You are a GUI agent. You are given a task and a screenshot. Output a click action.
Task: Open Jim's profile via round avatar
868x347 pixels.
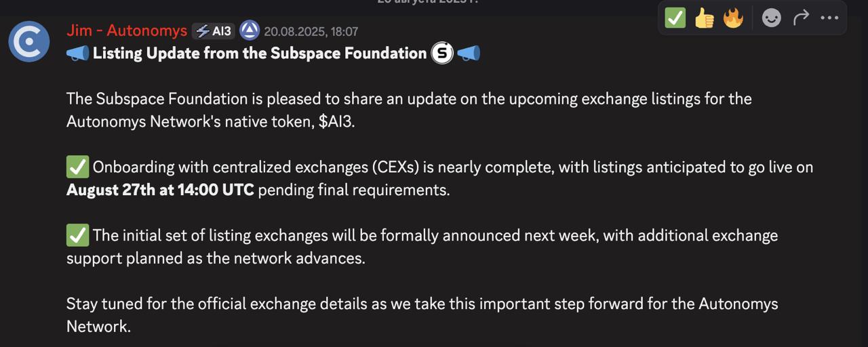pyautogui.click(x=29, y=41)
